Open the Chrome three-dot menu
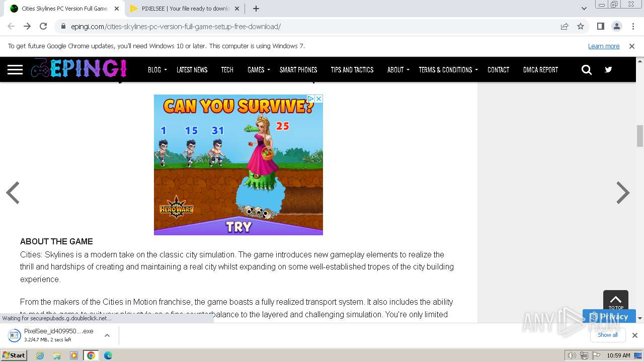644x362 pixels. 632,27
